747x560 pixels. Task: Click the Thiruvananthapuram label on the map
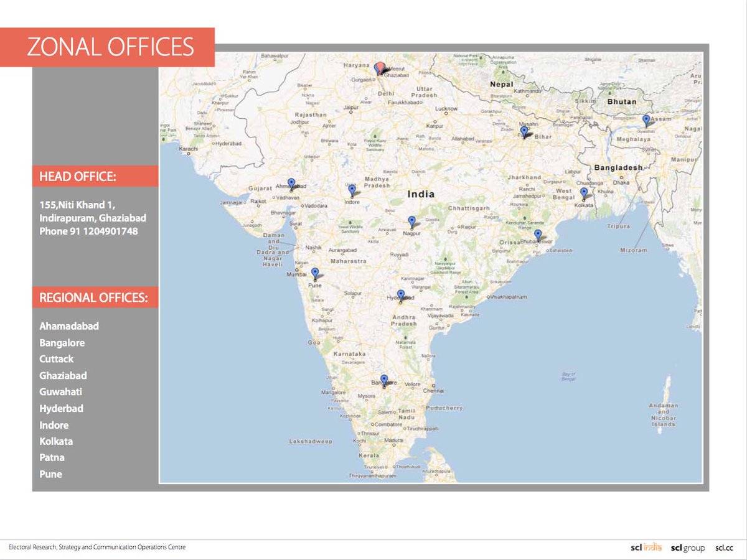coord(372,476)
